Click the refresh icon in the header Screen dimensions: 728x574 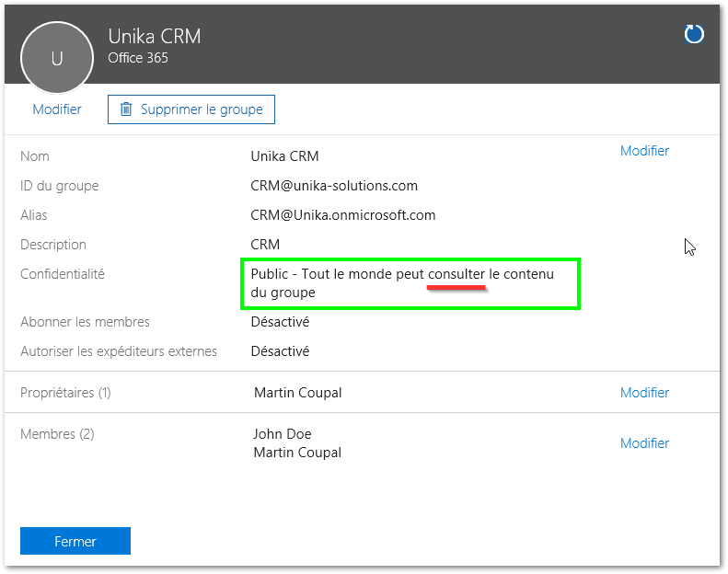coord(694,34)
